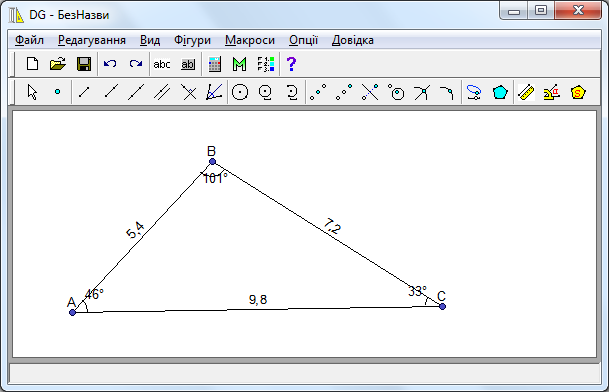This screenshot has height=392, width=609.
Task: Select the Line through two points tool
Action: (x=136, y=92)
